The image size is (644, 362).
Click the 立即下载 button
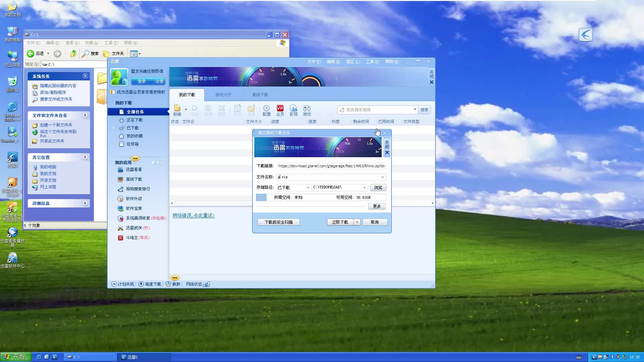[x=340, y=222]
